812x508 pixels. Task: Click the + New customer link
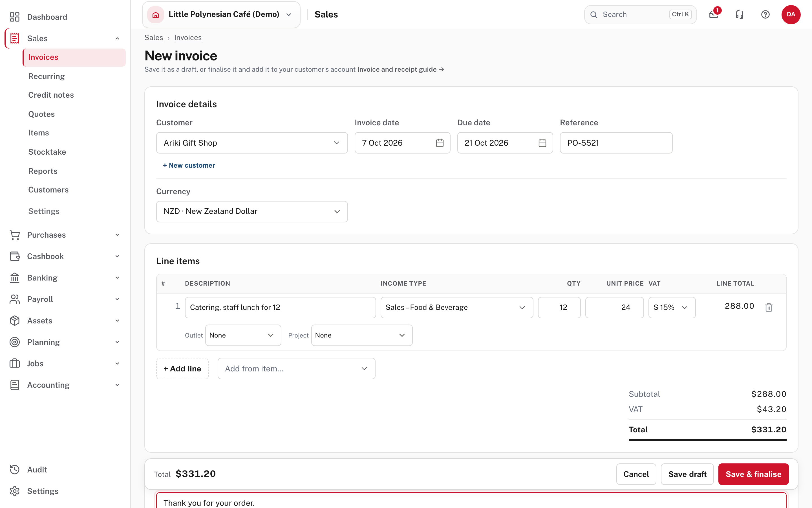pos(189,165)
